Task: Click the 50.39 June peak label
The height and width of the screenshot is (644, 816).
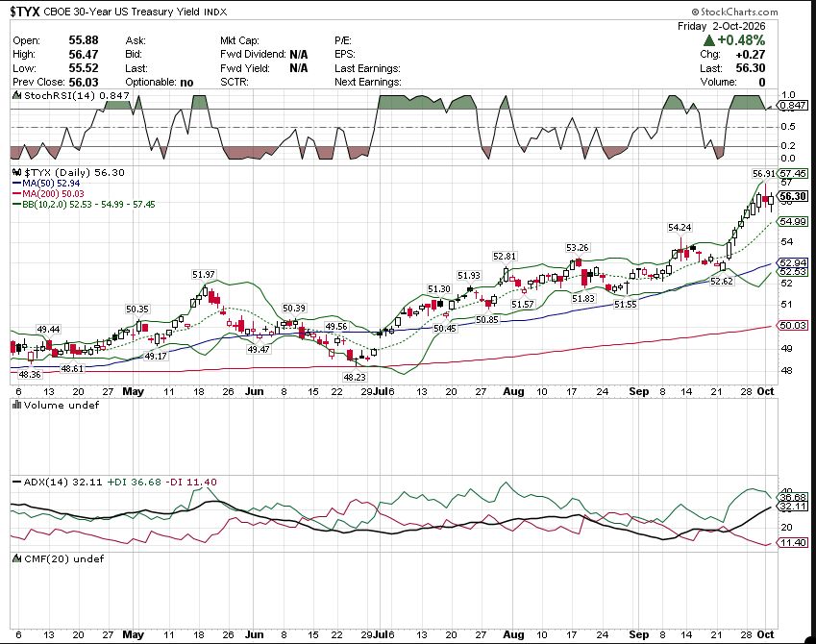Action: pyautogui.click(x=293, y=309)
